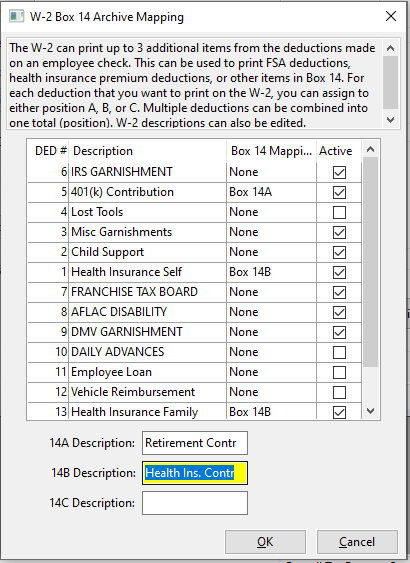Cancel the mapping dialog

(357, 542)
